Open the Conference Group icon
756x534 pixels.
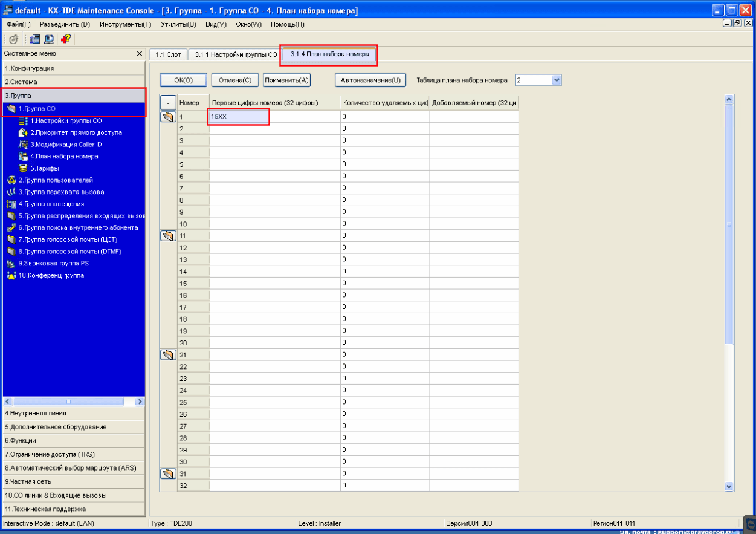click(x=10, y=275)
